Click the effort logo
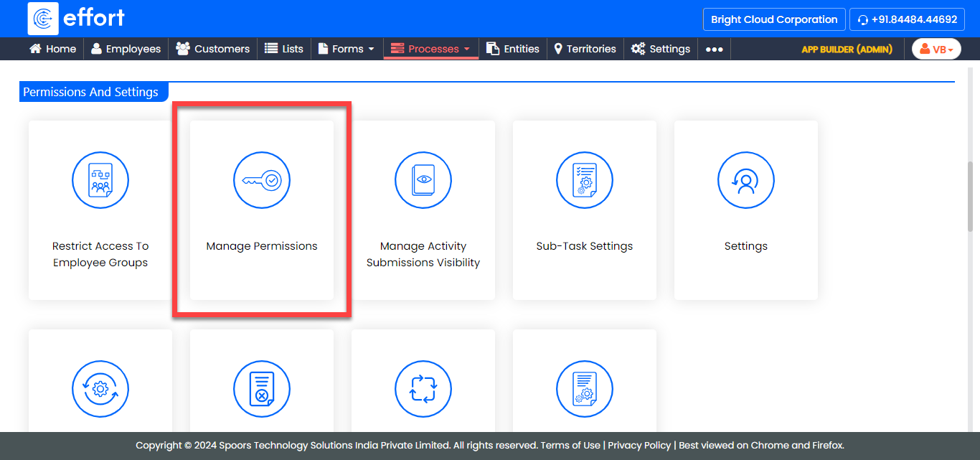The height and width of the screenshot is (460, 980). point(76,19)
